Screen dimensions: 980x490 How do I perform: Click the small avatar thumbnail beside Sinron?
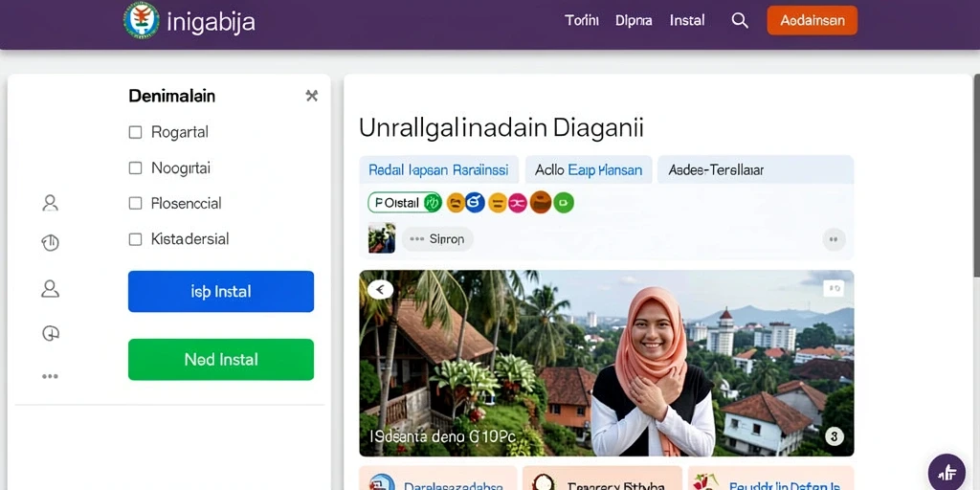point(381,238)
